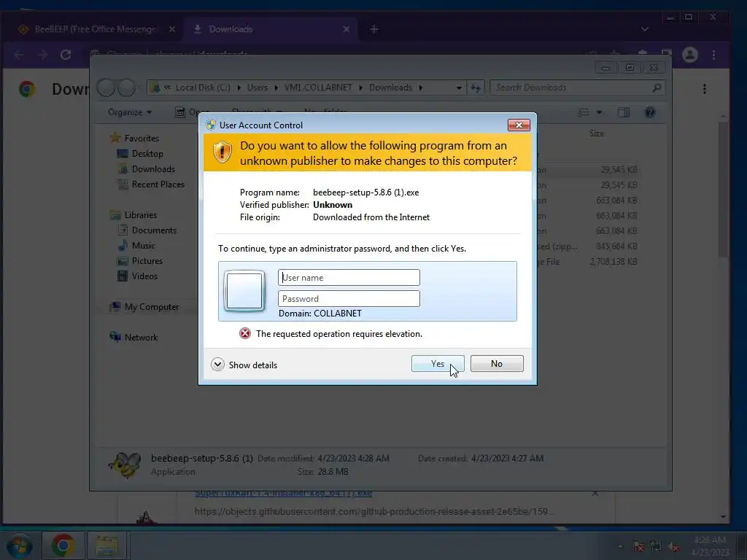
Task: Click Chrome forward button
Action: pyautogui.click(x=42, y=55)
